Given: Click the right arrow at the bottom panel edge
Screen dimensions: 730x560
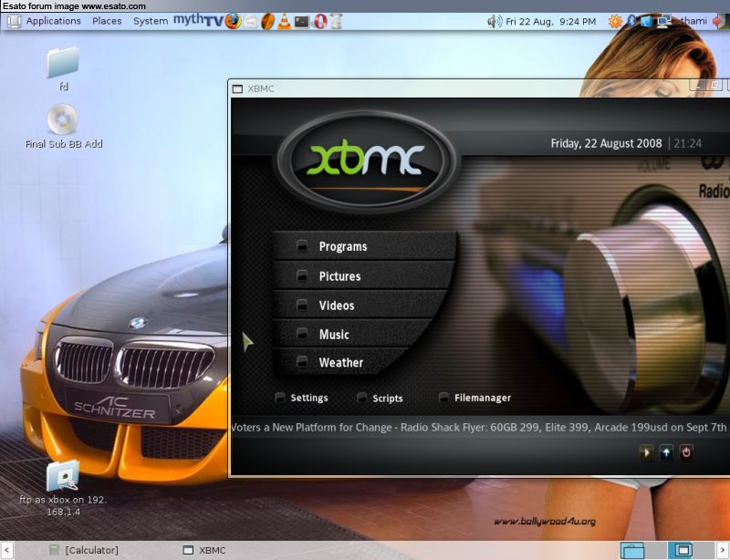Looking at the screenshot, I should point(724,550).
